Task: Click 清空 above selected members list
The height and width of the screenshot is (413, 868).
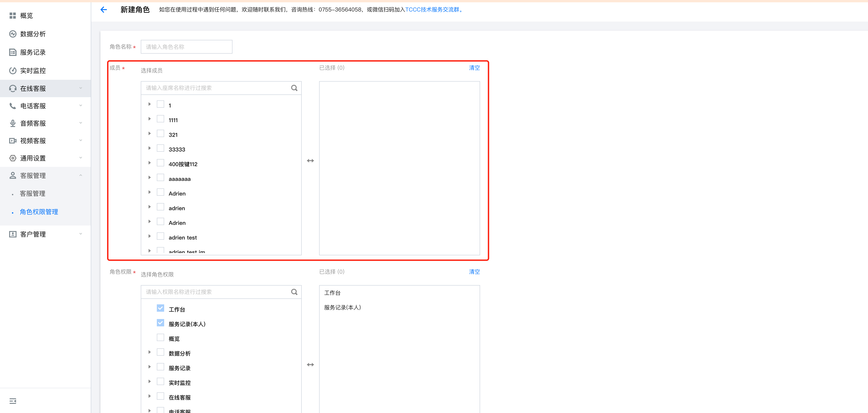Action: pos(474,68)
